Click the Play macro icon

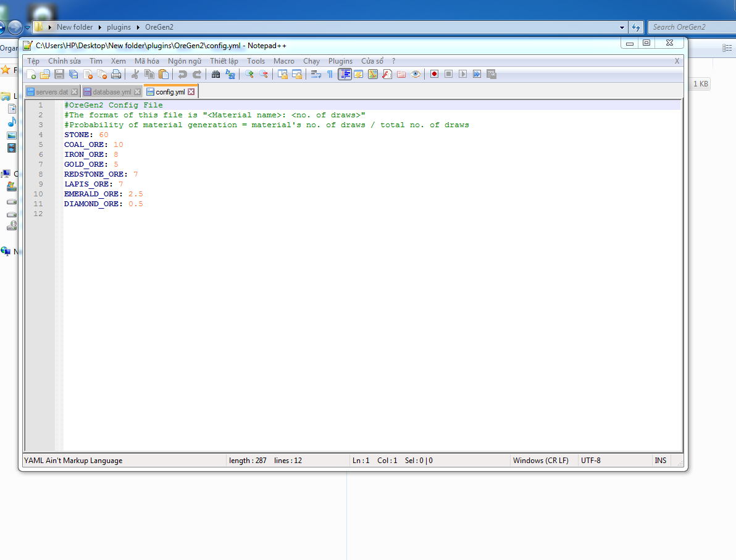click(x=462, y=74)
